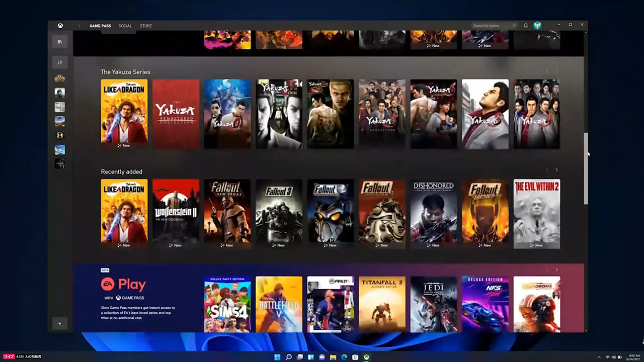Open the Yakuza 5 Remastered card
Viewport: 644px width, 362px height.
382,114
